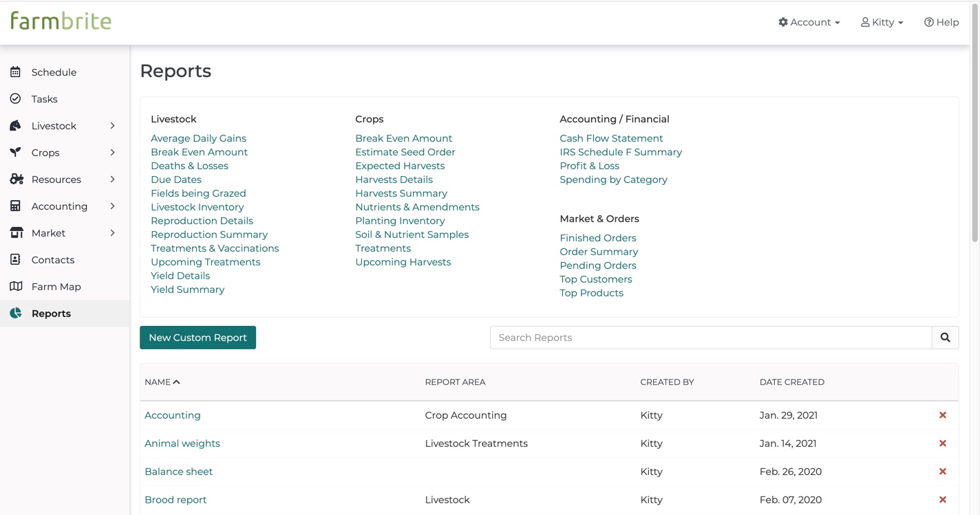The height and width of the screenshot is (515, 980).
Task: Click the Market storefront icon
Action: (17, 233)
